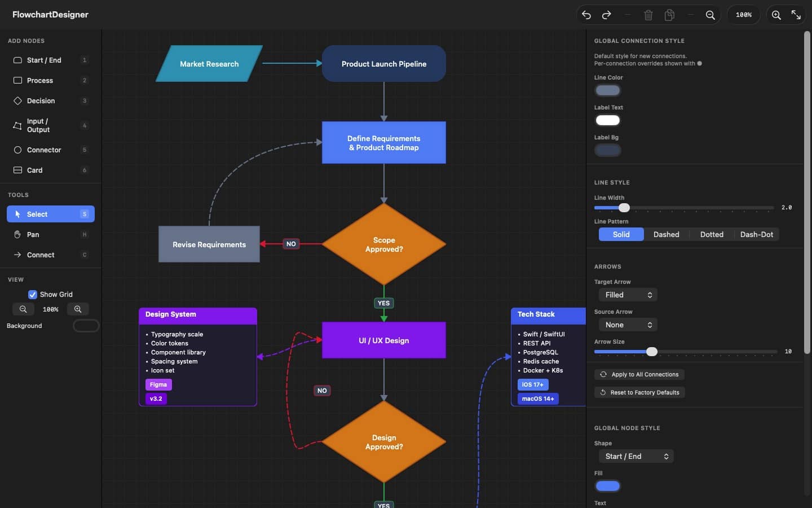Image resolution: width=812 pixels, height=508 pixels.
Task: Open the Line Color swatch
Action: pos(608,90)
